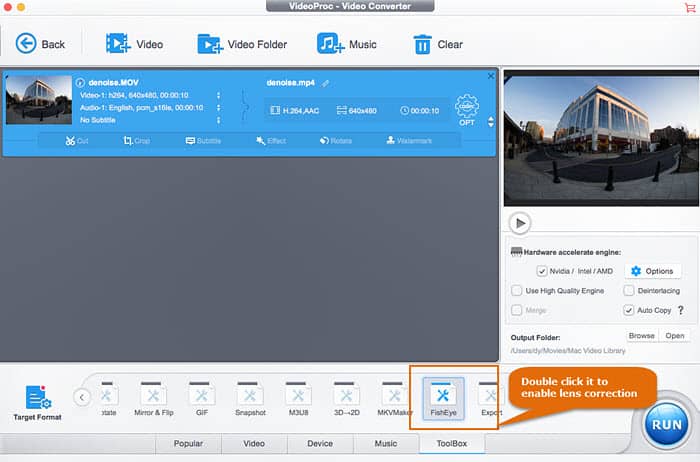The height and width of the screenshot is (462, 700).
Task: Browse for output folder
Action: click(x=642, y=336)
